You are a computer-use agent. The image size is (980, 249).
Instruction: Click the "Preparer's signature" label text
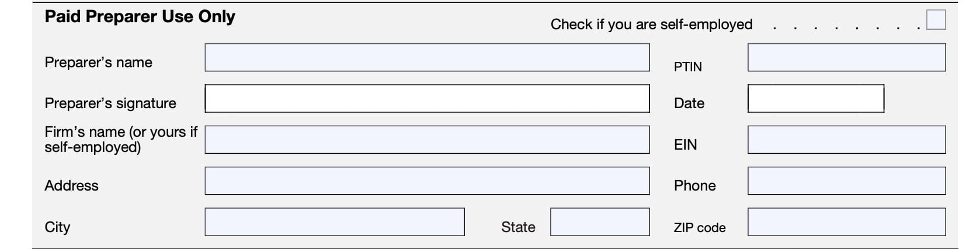[x=110, y=103]
